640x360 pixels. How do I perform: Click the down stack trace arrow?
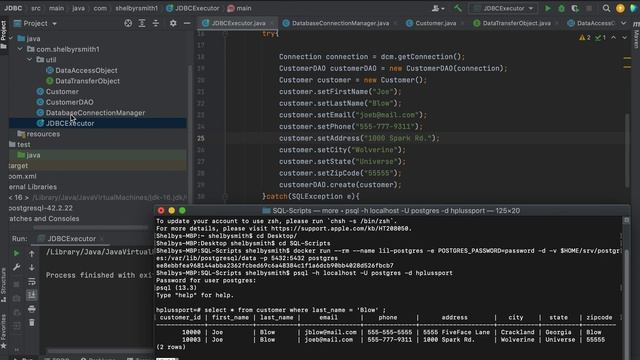[31, 267]
